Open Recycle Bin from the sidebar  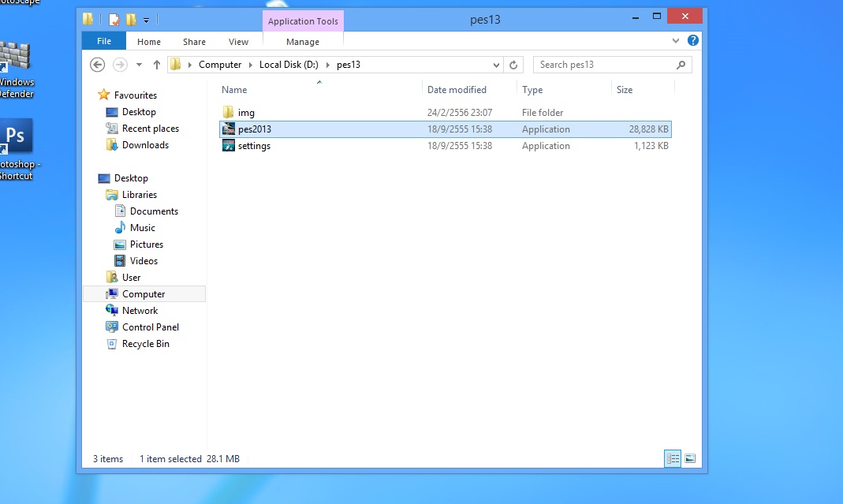tap(146, 344)
